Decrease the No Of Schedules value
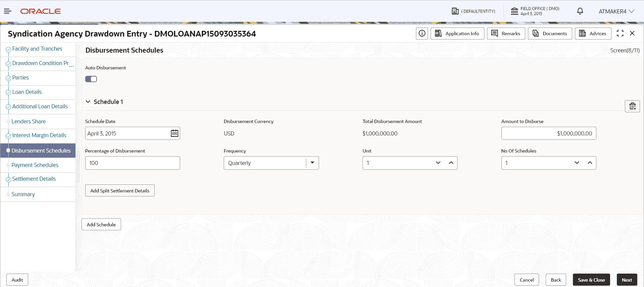The image size is (644, 287). click(x=577, y=163)
